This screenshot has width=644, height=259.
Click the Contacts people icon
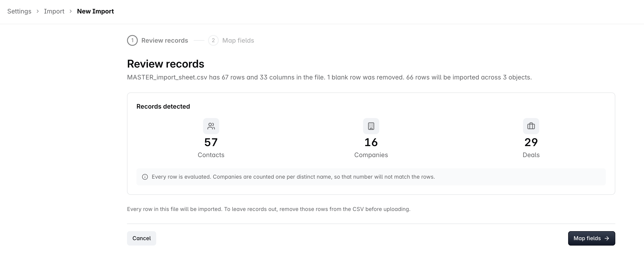[211, 126]
